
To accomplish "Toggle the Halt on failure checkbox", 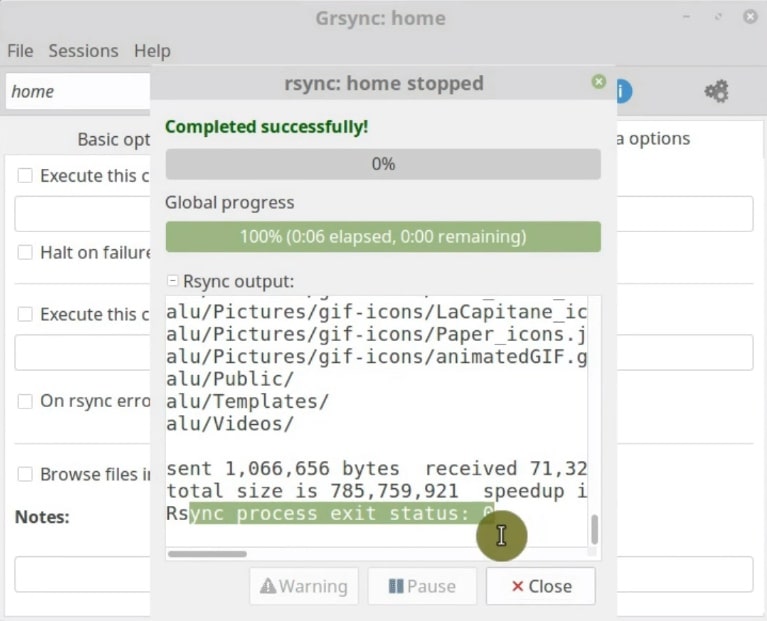I will coord(25,252).
